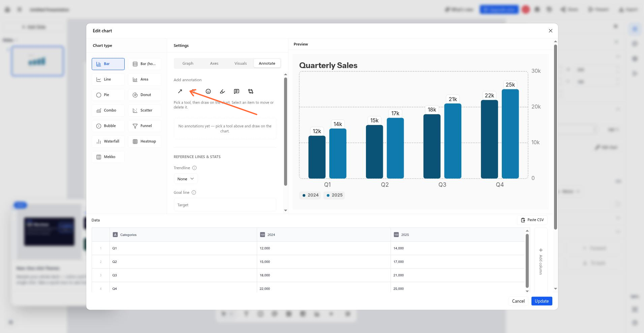This screenshot has height=333, width=644.
Task: Choose the Area chart type
Action: click(145, 80)
